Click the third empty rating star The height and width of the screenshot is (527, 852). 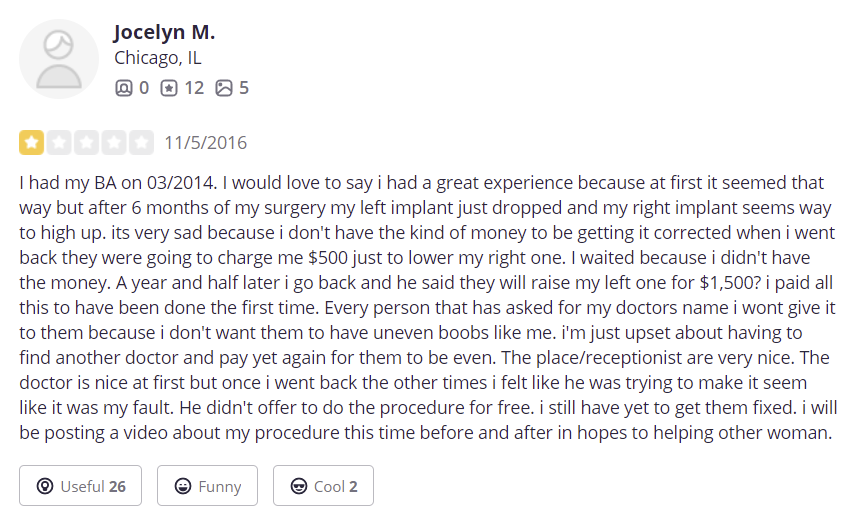[x=86, y=142]
